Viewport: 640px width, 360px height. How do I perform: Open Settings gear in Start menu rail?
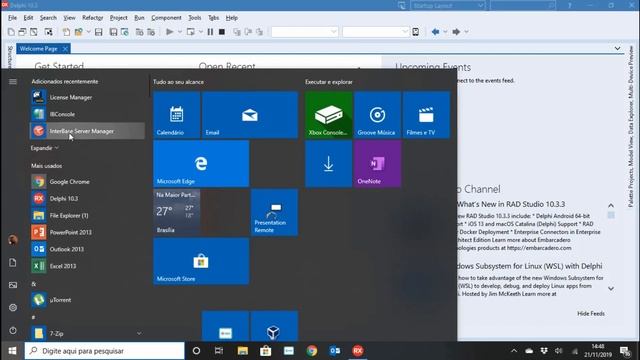pyautogui.click(x=13, y=307)
